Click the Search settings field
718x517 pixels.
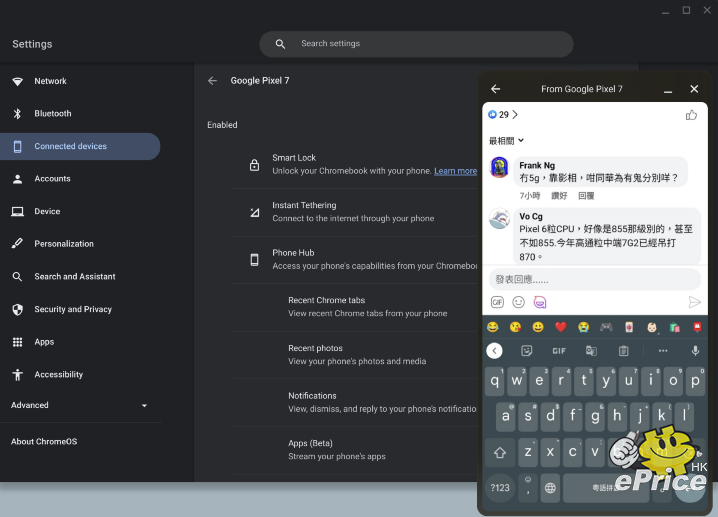(416, 44)
